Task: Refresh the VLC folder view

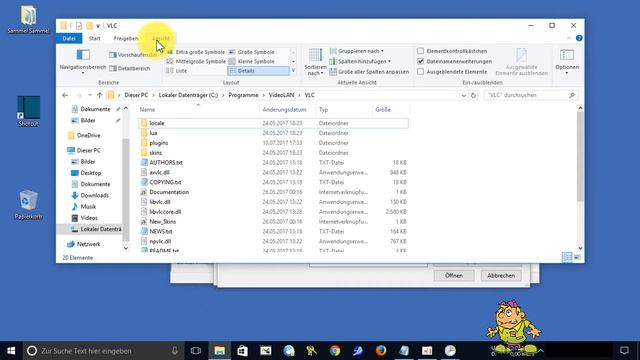Action: [x=473, y=95]
